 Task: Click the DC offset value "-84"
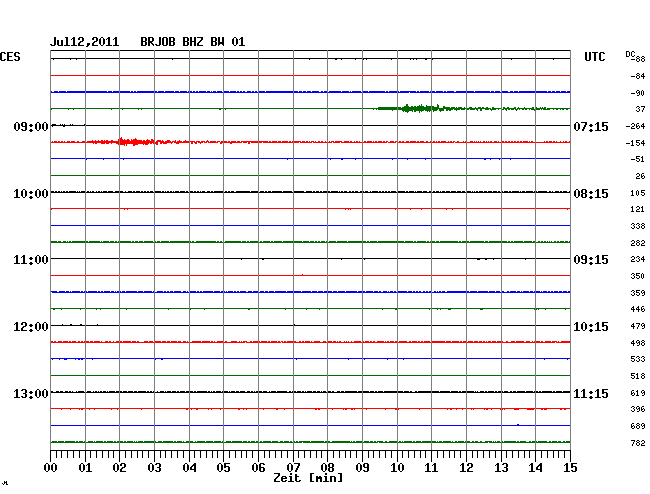(x=638, y=76)
